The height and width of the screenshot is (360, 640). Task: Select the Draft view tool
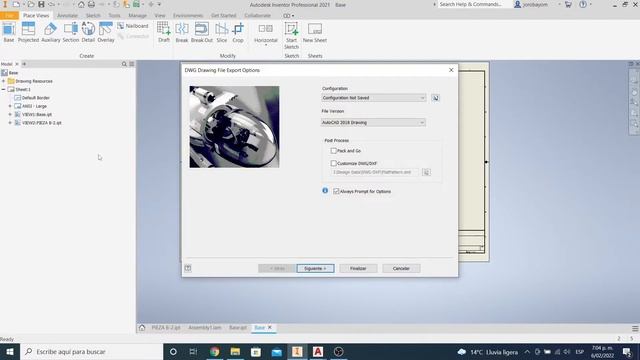(164, 32)
